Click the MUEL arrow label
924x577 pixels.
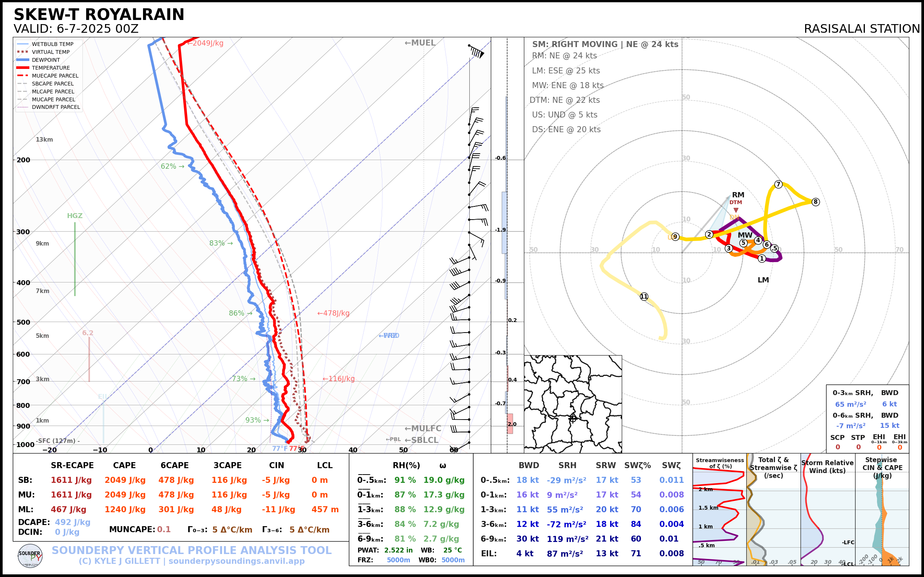pos(420,43)
